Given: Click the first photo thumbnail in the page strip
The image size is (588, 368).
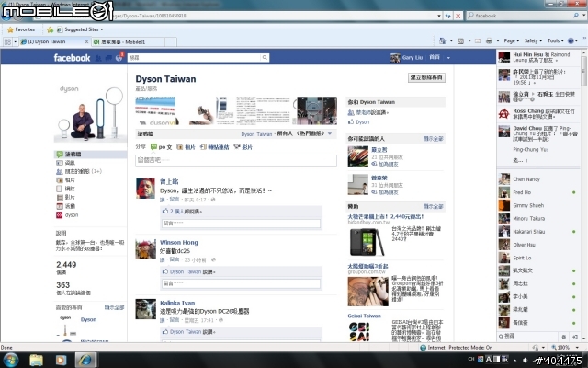Looking at the screenshot, I should (x=155, y=110).
